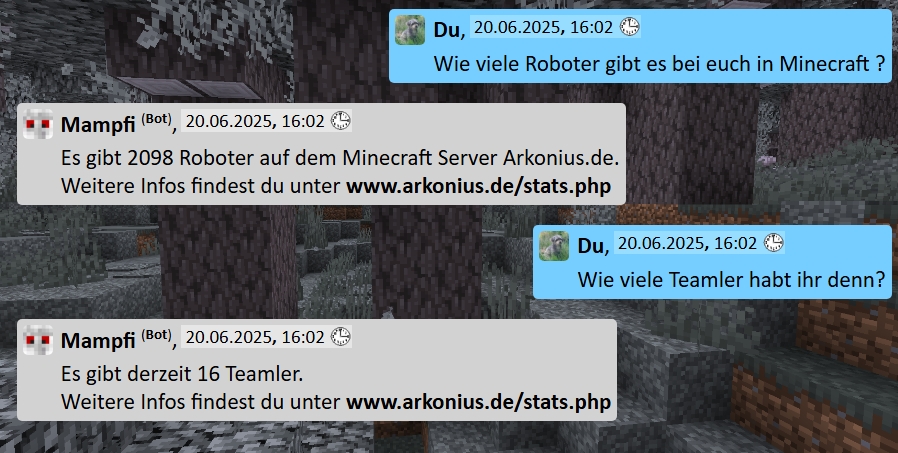
Task: Click the clock icon on Mampfi's Teamler reply
Action: pyautogui.click(x=341, y=337)
